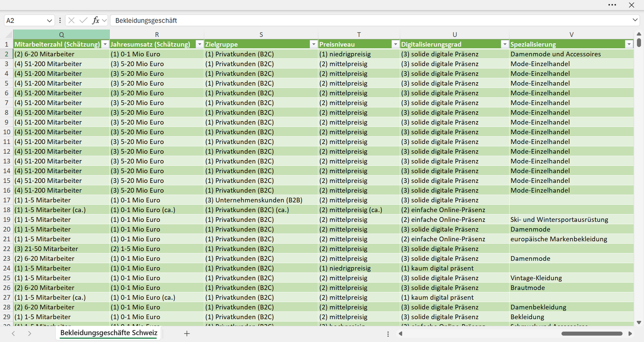
Task: Expand the fx function dropdown arrow
Action: [104, 20]
